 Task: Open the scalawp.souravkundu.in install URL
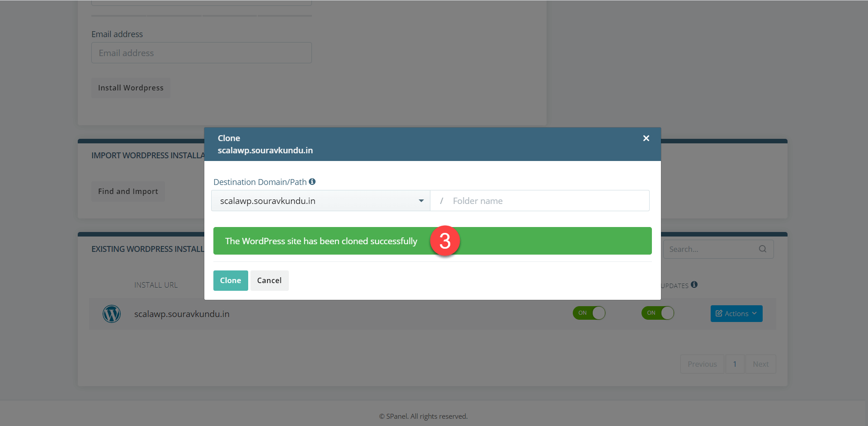(182, 314)
